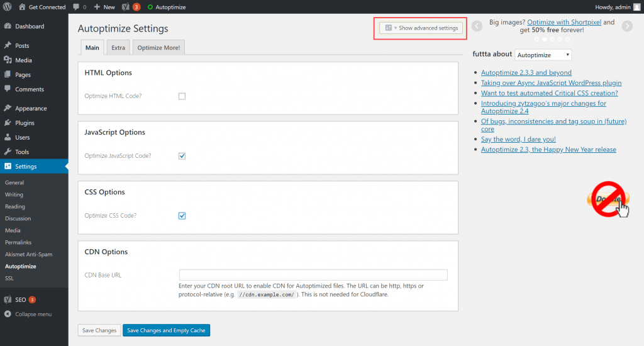Switch to the Extra tab
644x346 pixels.
118,48
